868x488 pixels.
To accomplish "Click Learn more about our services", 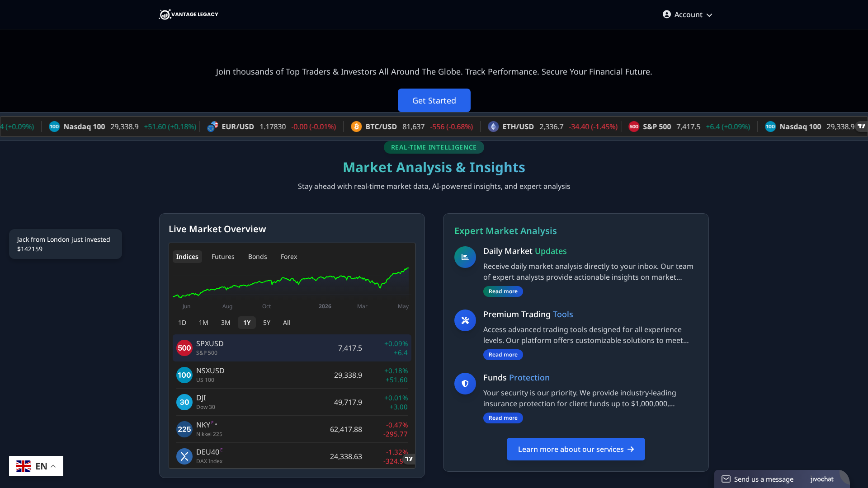I will point(576,449).
